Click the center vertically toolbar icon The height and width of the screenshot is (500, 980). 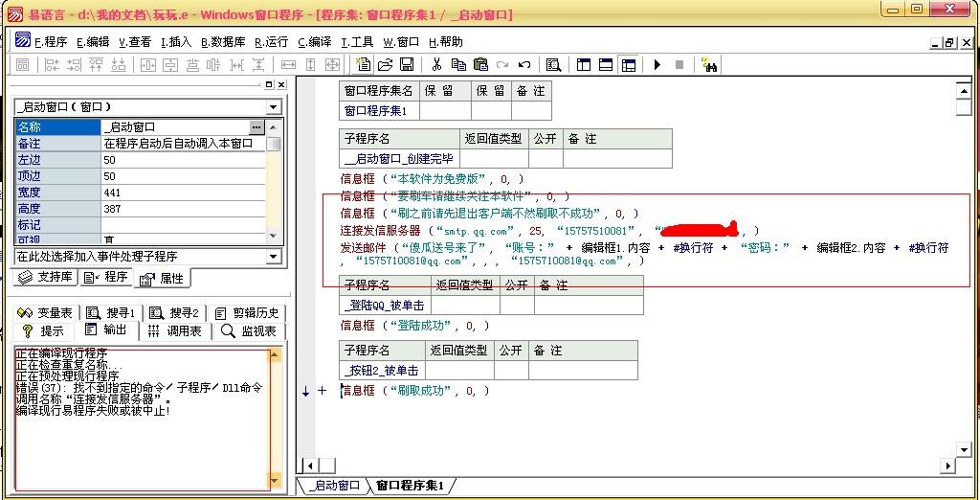(170, 64)
